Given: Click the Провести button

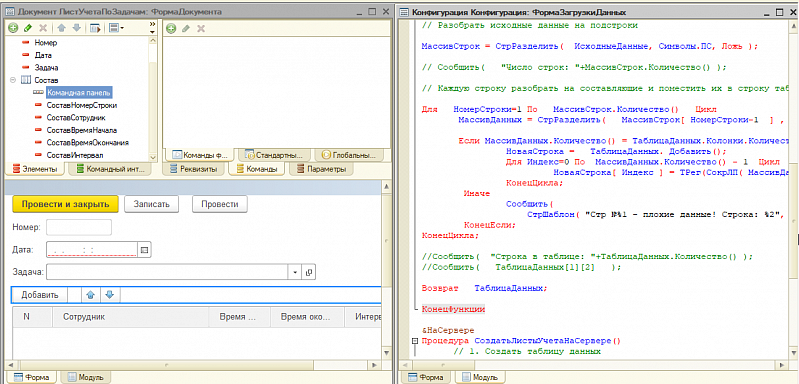Looking at the screenshot, I should (220, 204).
